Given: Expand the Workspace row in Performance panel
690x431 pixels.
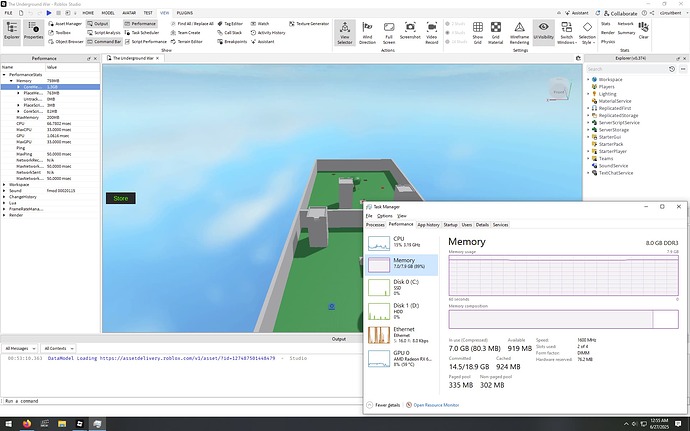Looking at the screenshot, I should 5,184.
